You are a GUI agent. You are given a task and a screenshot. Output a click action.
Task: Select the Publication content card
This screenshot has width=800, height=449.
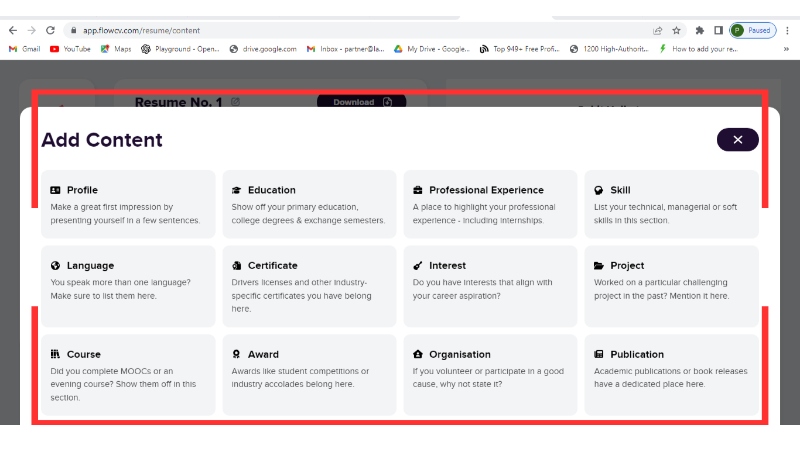671,374
